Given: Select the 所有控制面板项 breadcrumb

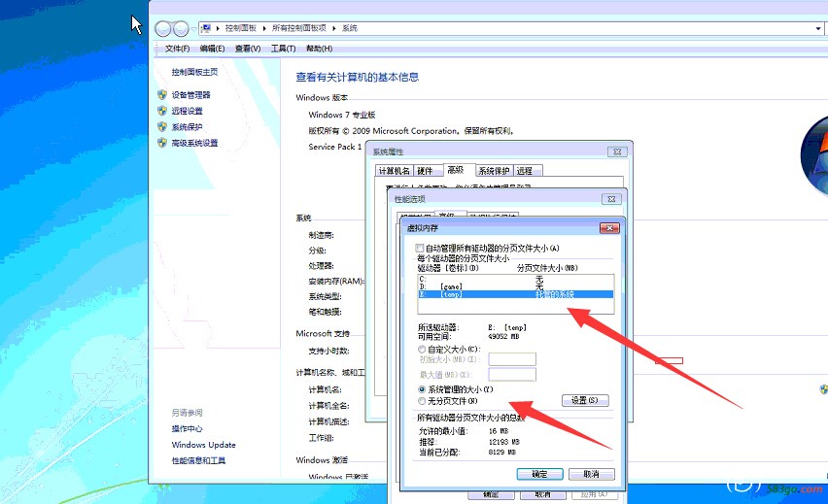Looking at the screenshot, I should [x=299, y=28].
